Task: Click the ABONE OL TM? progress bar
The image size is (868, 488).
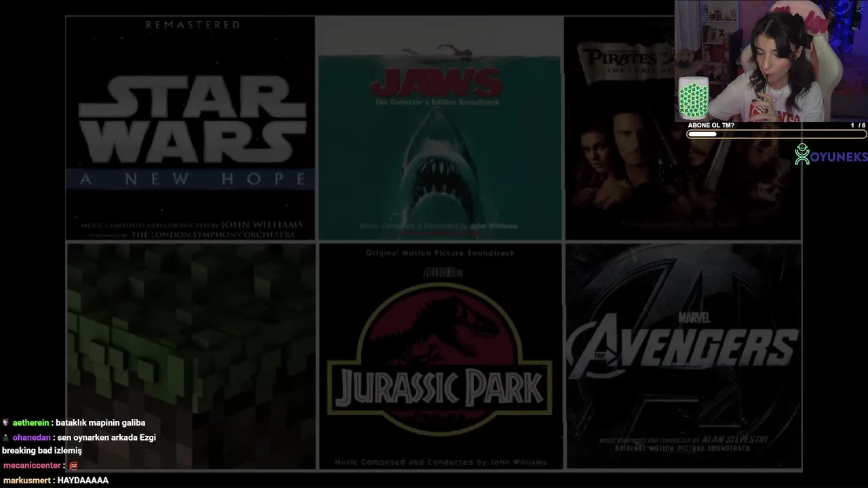Action: 776,134
